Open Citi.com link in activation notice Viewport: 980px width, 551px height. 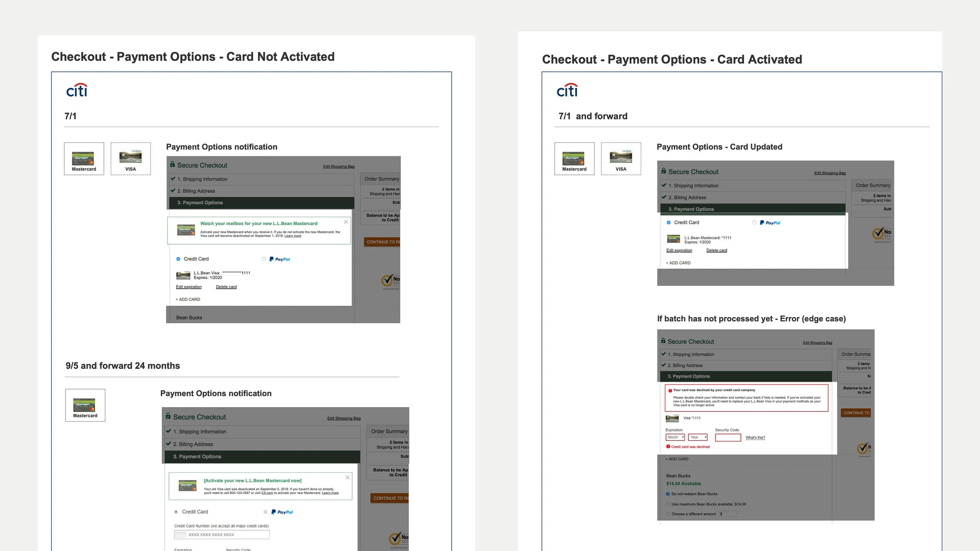click(x=267, y=493)
